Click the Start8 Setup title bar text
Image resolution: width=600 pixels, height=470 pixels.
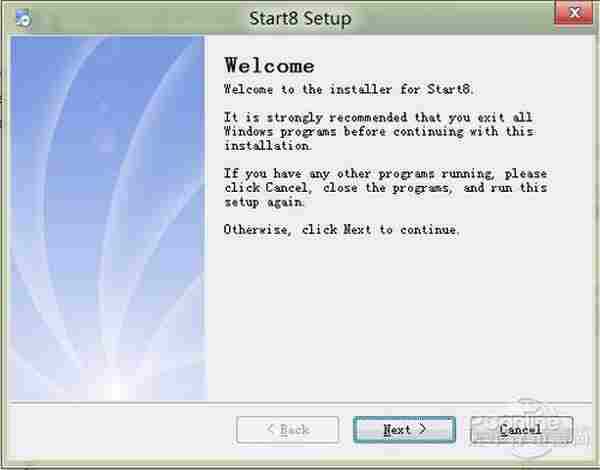[x=299, y=18]
